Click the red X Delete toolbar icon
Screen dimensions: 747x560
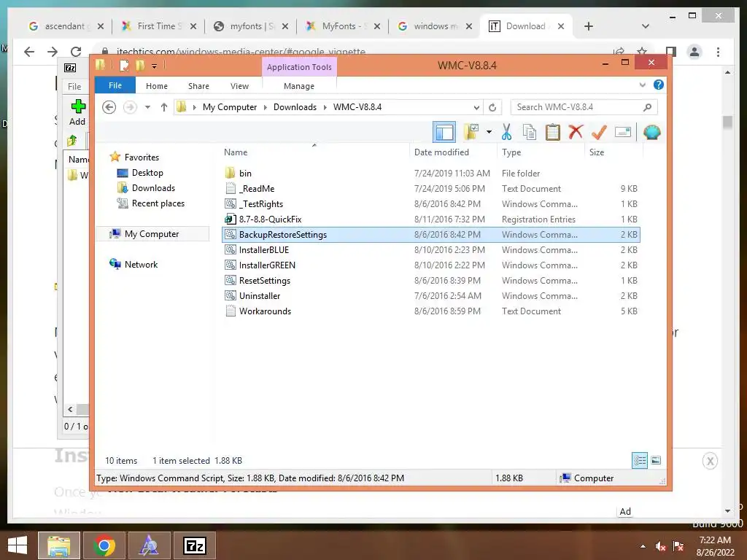point(576,132)
